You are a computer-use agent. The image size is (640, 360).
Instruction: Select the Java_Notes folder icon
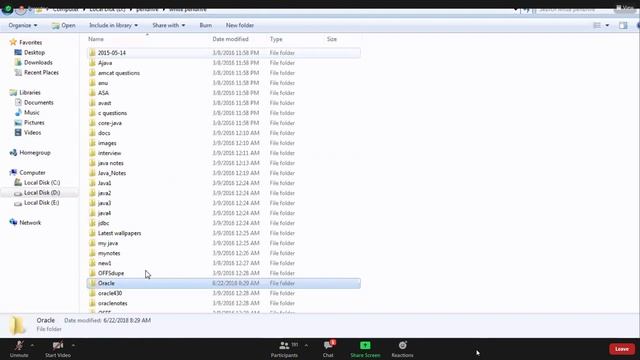click(92, 173)
